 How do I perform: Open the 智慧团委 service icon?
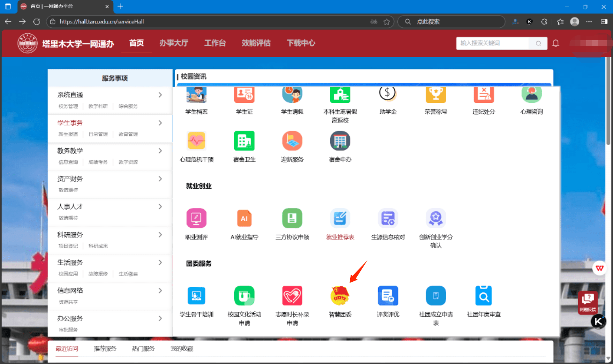[x=340, y=296]
